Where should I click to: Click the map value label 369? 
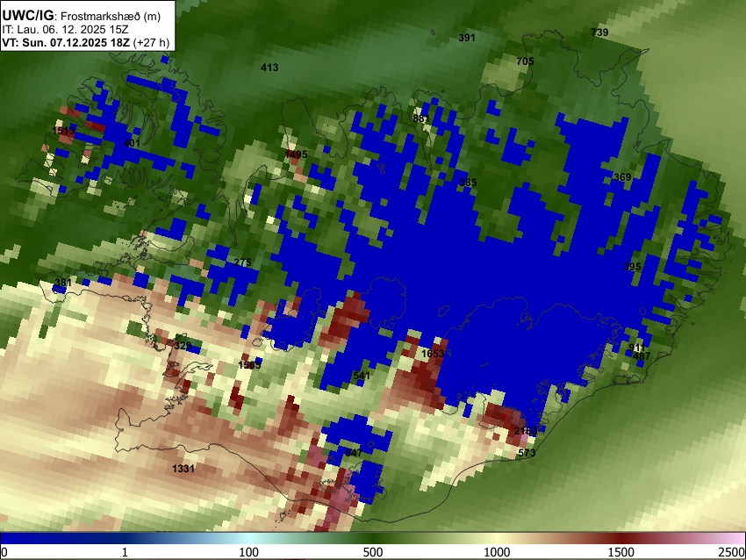click(622, 177)
